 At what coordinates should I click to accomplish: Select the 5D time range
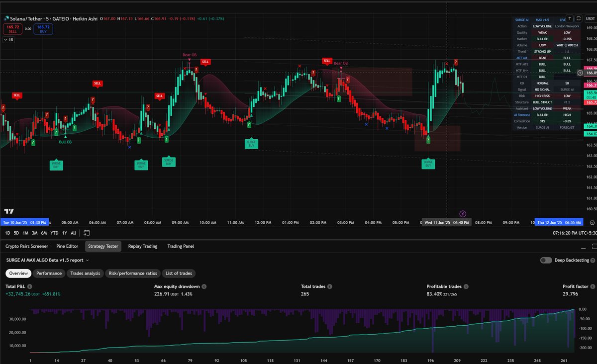tap(16, 233)
